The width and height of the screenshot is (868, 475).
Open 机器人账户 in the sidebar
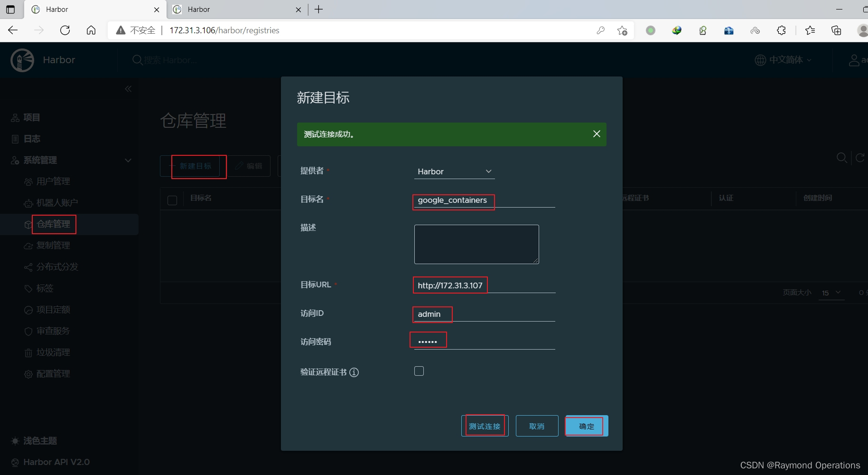pos(57,203)
